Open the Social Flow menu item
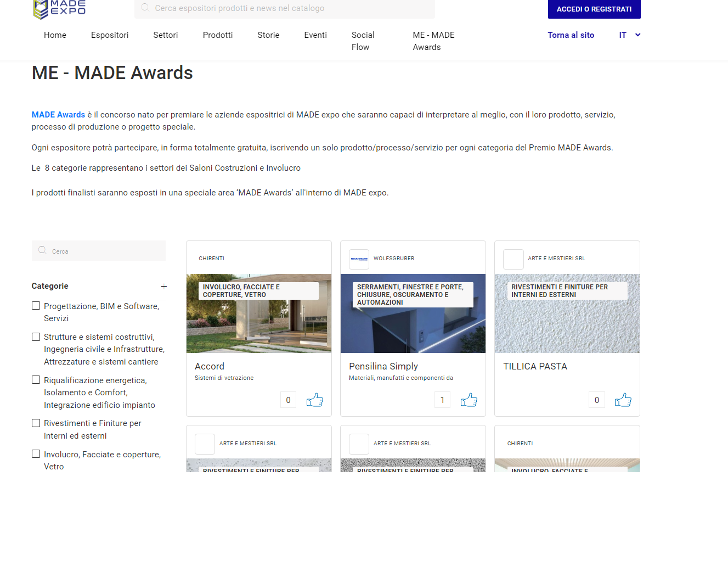Image resolution: width=728 pixels, height=577 pixels. (x=363, y=41)
